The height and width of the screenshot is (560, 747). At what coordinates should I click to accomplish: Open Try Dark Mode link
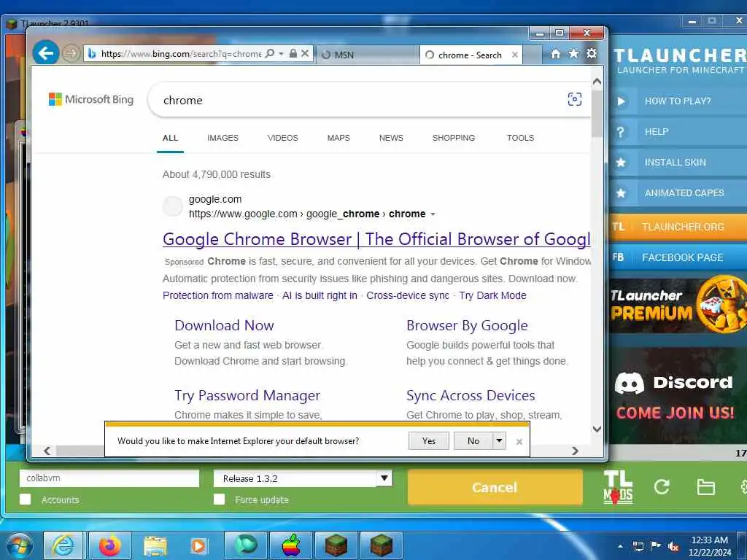[492, 295]
